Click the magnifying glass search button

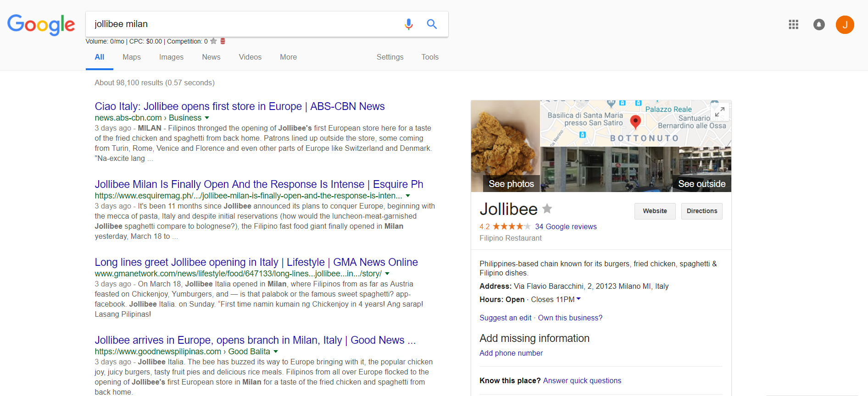[432, 24]
